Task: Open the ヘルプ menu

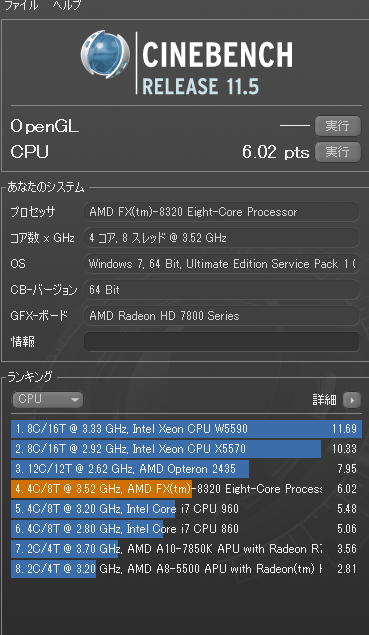Action: (67, 6)
